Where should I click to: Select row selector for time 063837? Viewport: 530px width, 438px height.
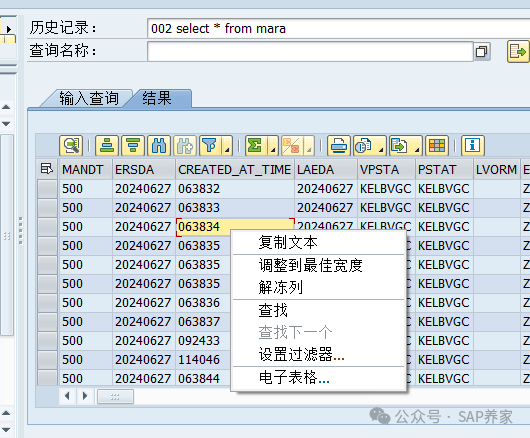(x=47, y=321)
